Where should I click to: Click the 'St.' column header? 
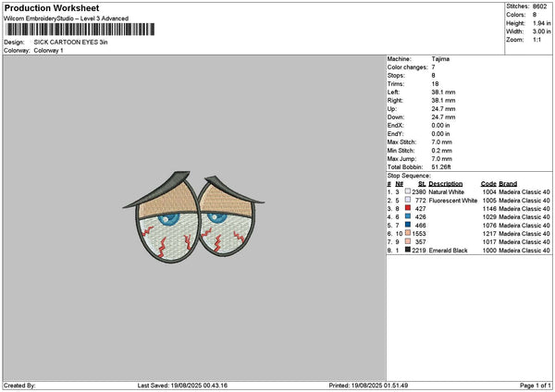(x=422, y=184)
